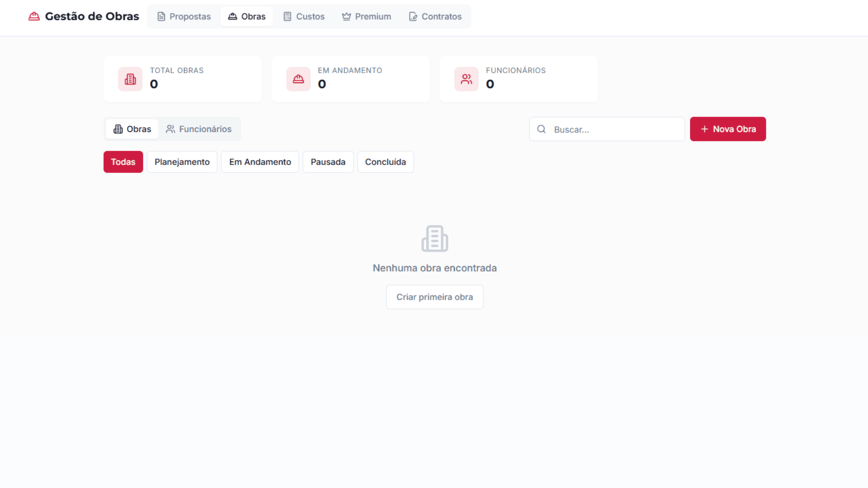868x488 pixels.
Task: Click the Funcionários card label
Action: (516, 70)
